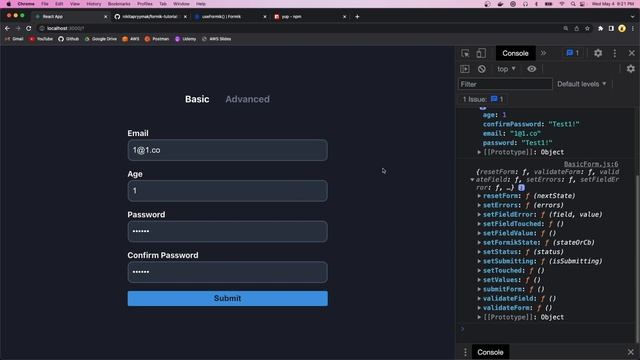Open the Github bookmark

tap(68, 39)
